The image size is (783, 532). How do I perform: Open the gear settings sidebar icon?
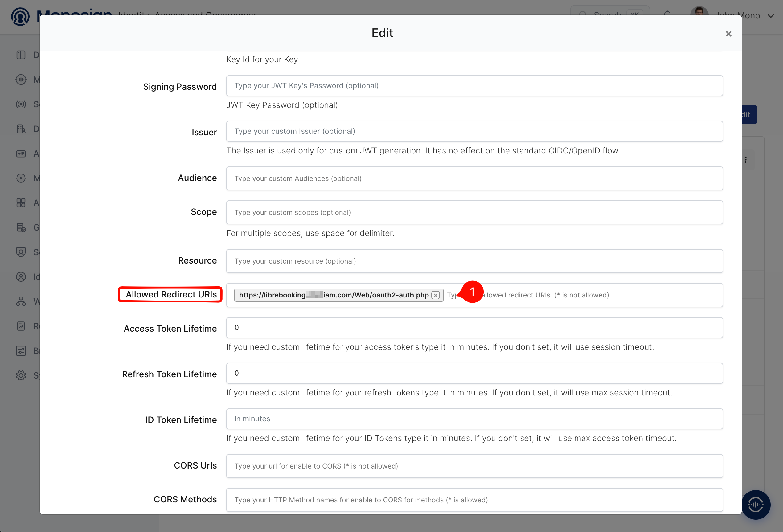21,375
